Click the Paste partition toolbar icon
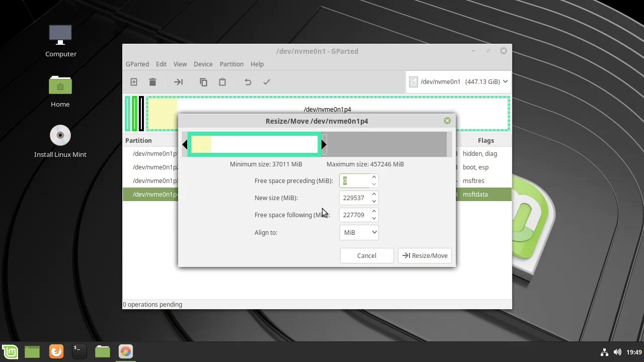The image size is (644, 362). click(222, 82)
